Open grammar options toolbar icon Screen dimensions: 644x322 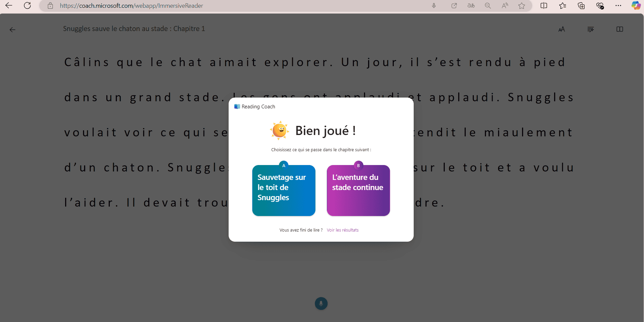click(x=590, y=29)
